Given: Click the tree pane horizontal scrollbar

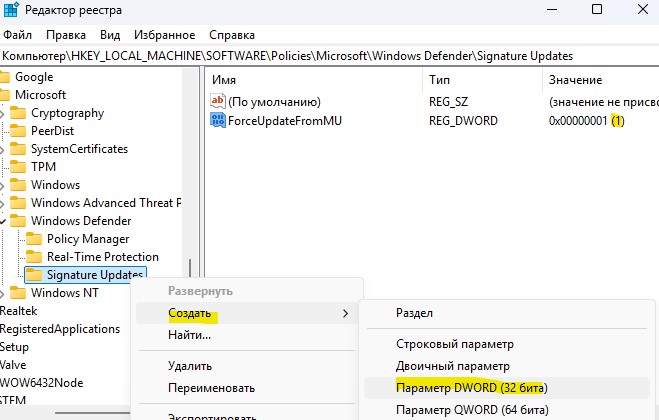Looking at the screenshot, I should click(x=92, y=413).
